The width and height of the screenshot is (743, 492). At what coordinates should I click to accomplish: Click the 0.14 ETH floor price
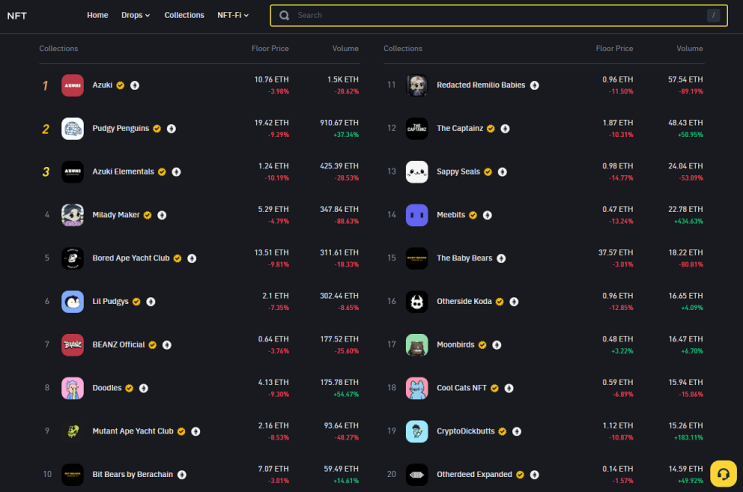click(x=618, y=469)
